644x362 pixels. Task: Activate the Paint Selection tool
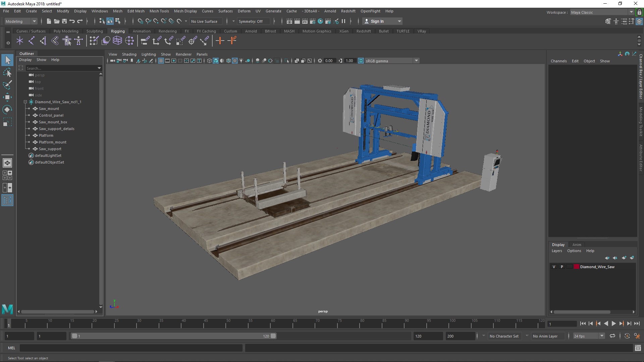click(7, 84)
